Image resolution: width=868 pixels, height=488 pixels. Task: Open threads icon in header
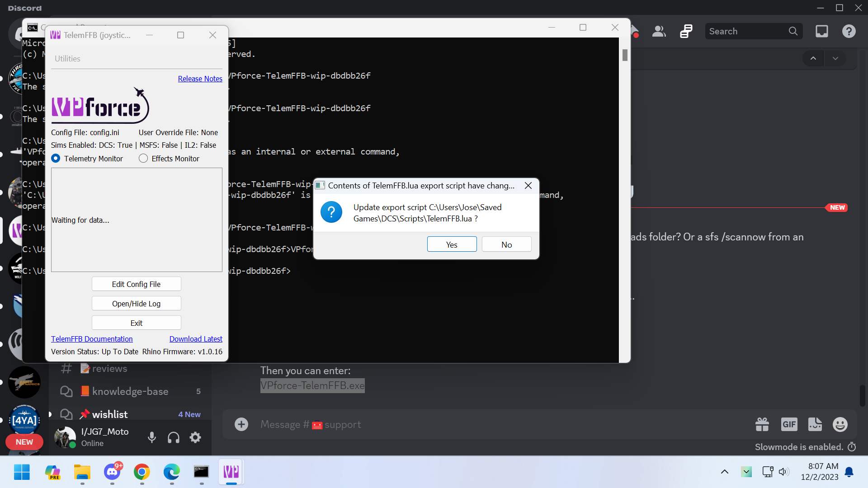686,31
